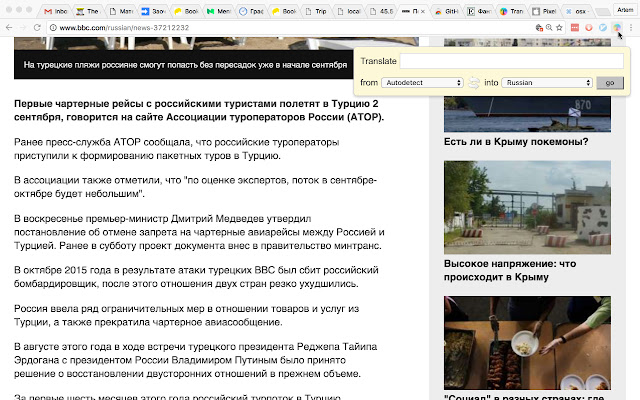Swap the from and into languages
This screenshot has height=400, width=640.
473,82
